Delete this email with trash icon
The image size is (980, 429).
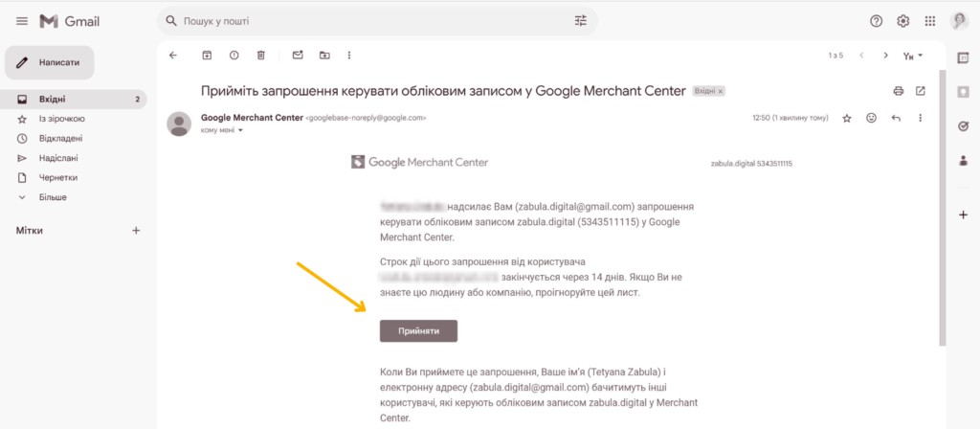261,55
